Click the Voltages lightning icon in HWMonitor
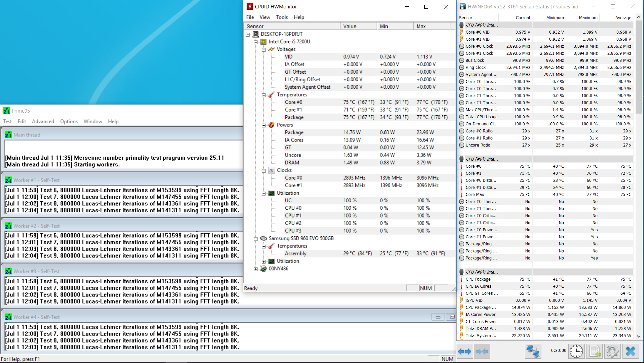 click(x=272, y=49)
